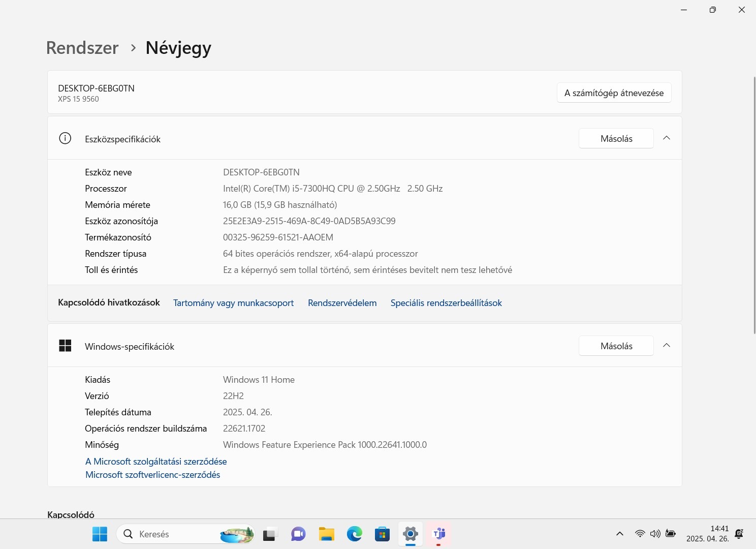The width and height of the screenshot is (756, 549).
Task: Open File Explorer from the taskbar
Action: pos(327,534)
